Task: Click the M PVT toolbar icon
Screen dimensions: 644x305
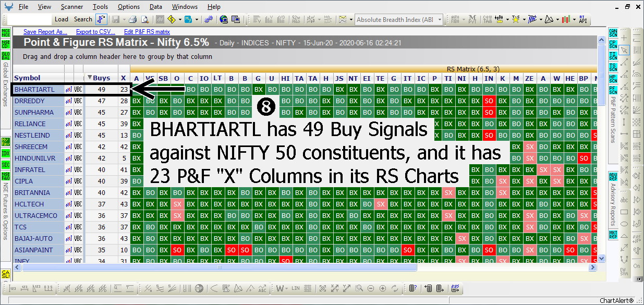Action: tap(472, 19)
